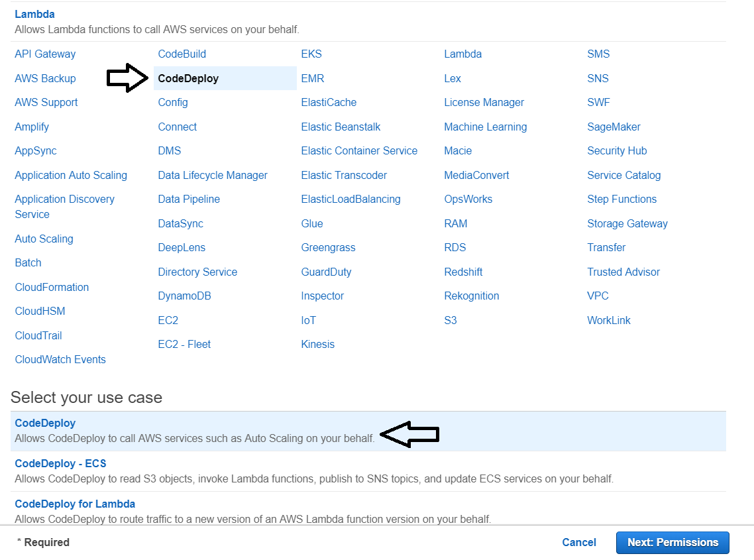754x560 pixels.
Task: Select the CloudFormation service
Action: (52, 287)
